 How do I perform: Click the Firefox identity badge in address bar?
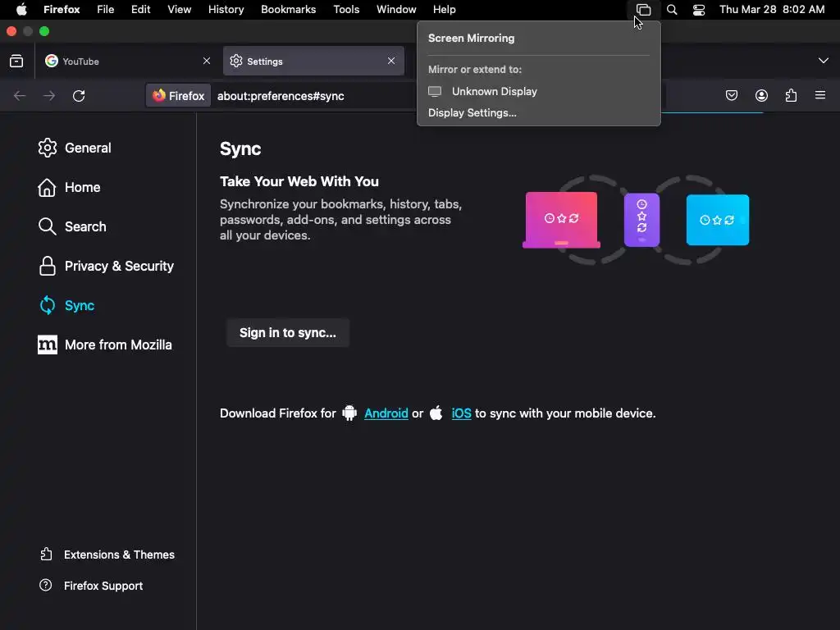(x=178, y=96)
